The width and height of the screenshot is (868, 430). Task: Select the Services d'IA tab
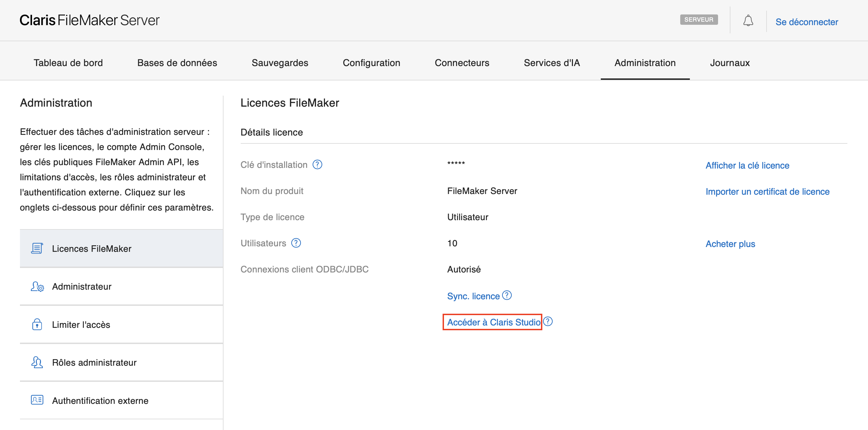click(552, 63)
